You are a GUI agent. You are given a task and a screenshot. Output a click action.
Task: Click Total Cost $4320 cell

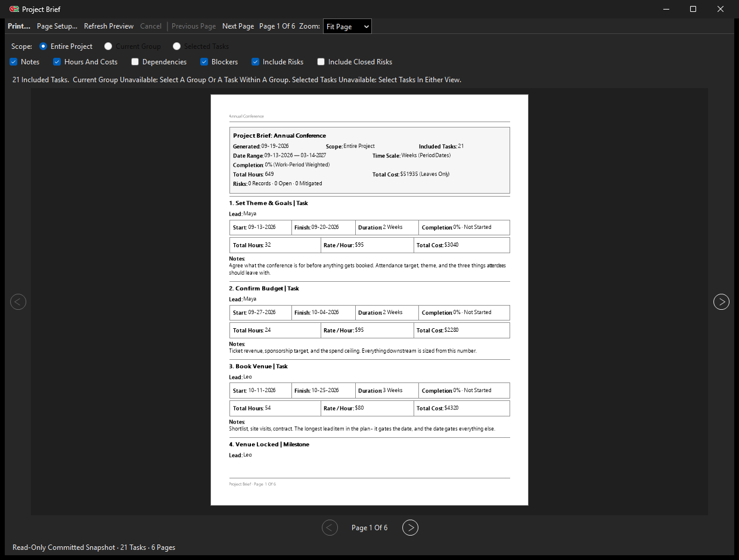462,408
